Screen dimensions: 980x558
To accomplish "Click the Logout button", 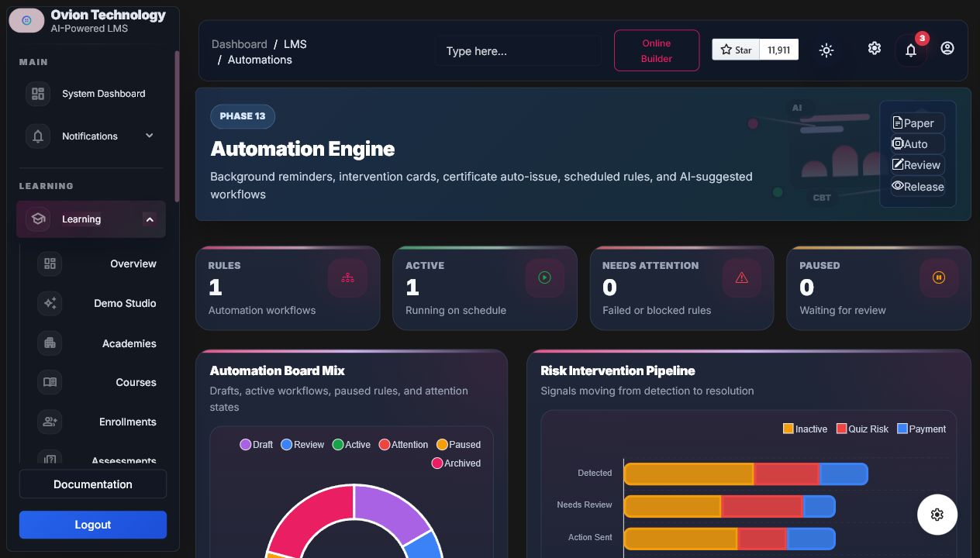I will (93, 525).
